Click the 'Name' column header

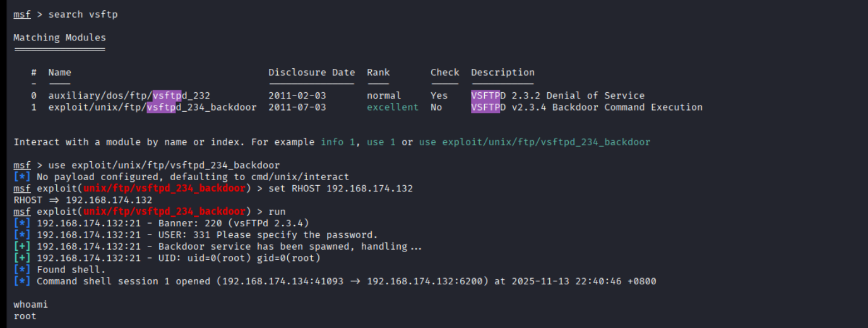click(x=59, y=73)
